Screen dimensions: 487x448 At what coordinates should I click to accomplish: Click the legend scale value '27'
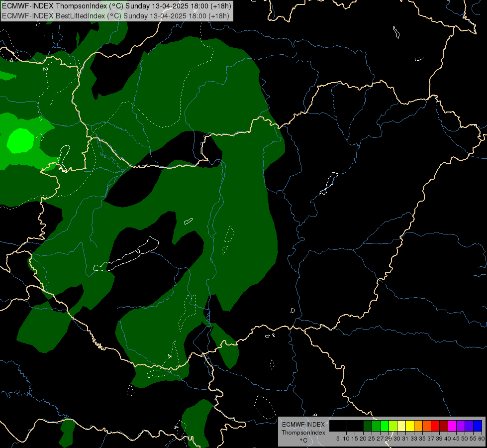tap(380, 439)
